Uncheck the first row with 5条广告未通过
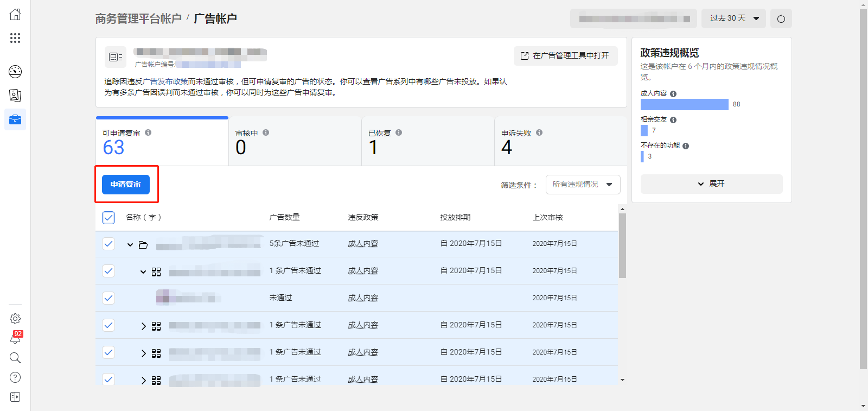Image resolution: width=868 pixels, height=411 pixels. [x=108, y=244]
